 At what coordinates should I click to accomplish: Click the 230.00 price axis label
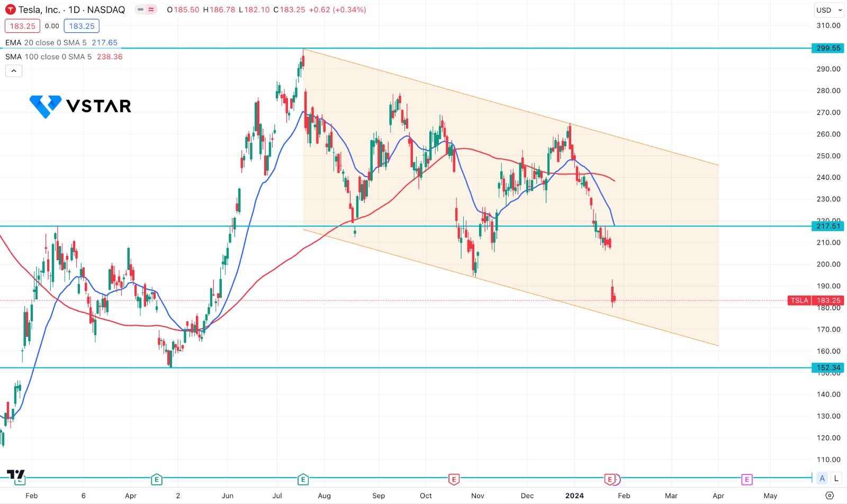(x=828, y=199)
